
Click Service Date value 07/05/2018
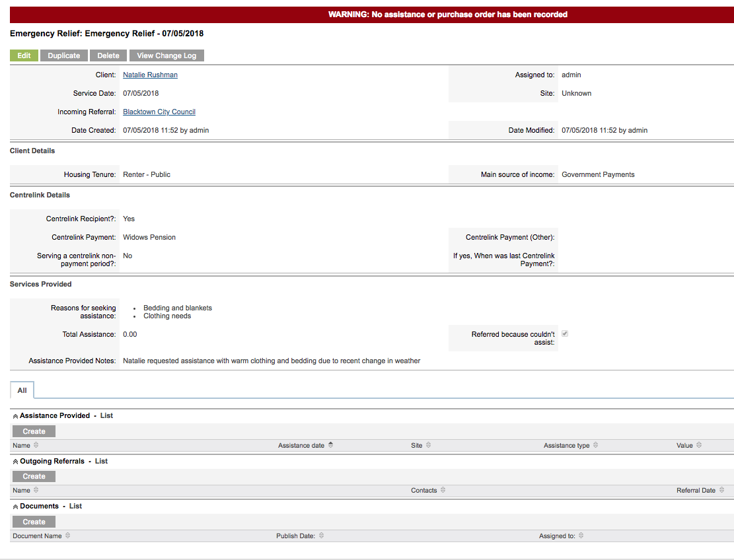pos(141,93)
